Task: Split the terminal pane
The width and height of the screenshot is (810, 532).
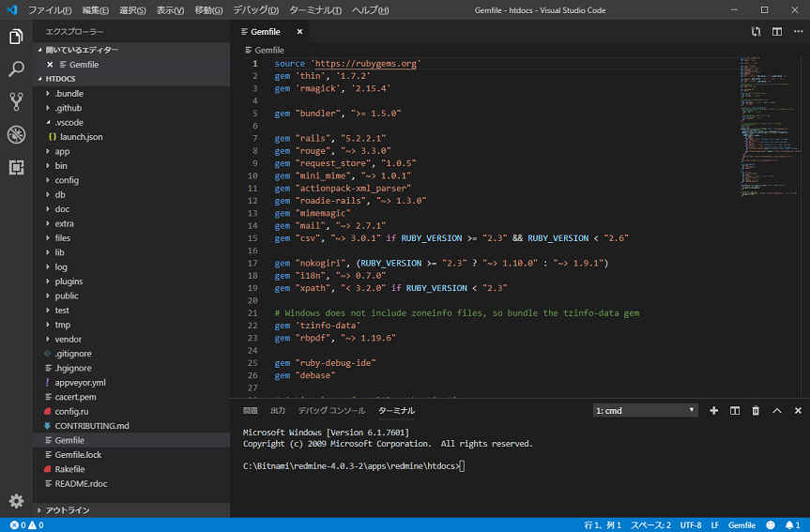Action: 735,411
